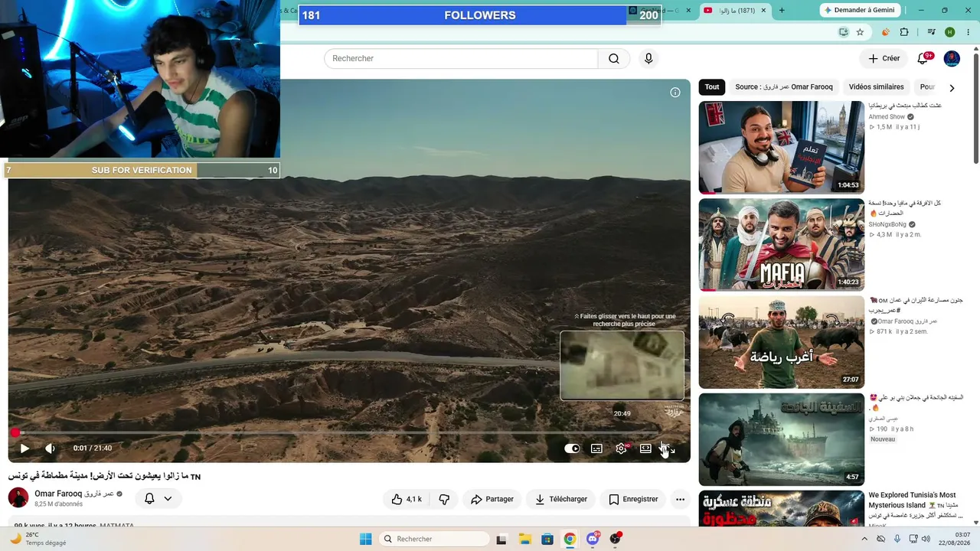The height and width of the screenshot is (551, 980).
Task: Show hidden system tray icons
Action: click(x=865, y=539)
